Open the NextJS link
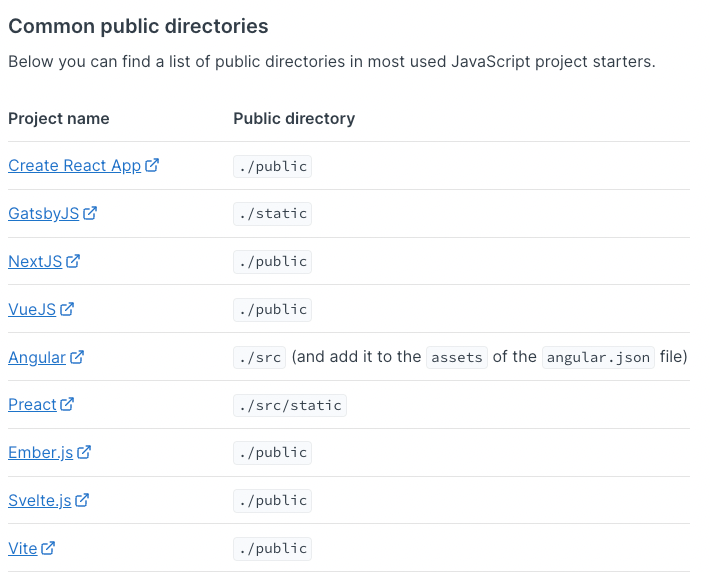This screenshot has width=710, height=572. pyautogui.click(x=35, y=261)
